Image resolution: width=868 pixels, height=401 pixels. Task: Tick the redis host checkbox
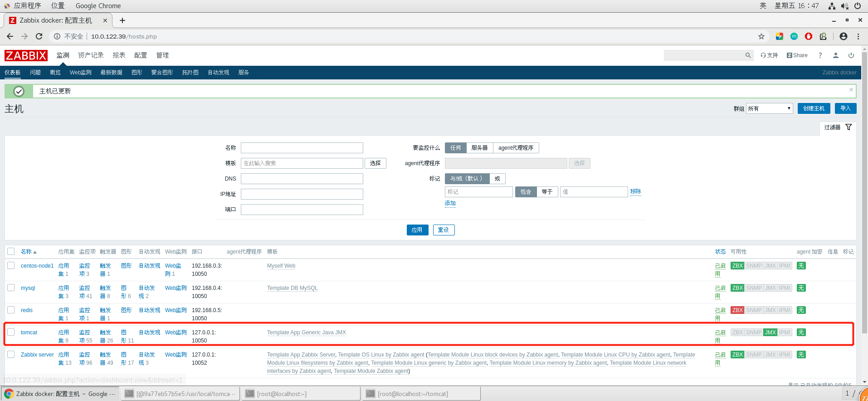11,310
